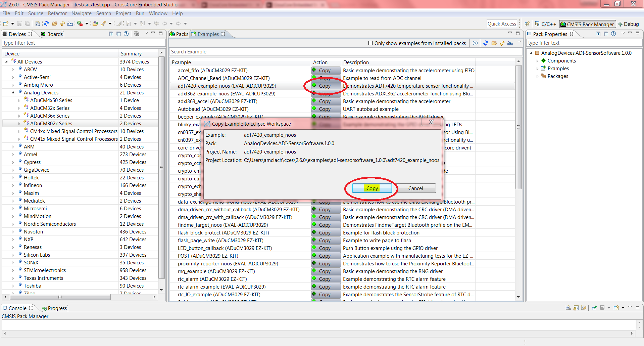Screen dimensions: 644x346
Task: Click remove filter icon in Devices view
Action: (x=137, y=34)
